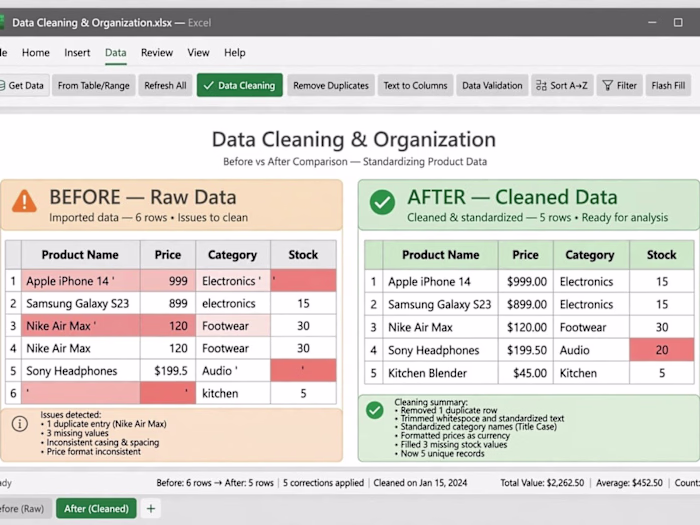Select lowercase 'kitchen' cell in raw table
The height and width of the screenshot is (525, 700).
click(233, 393)
